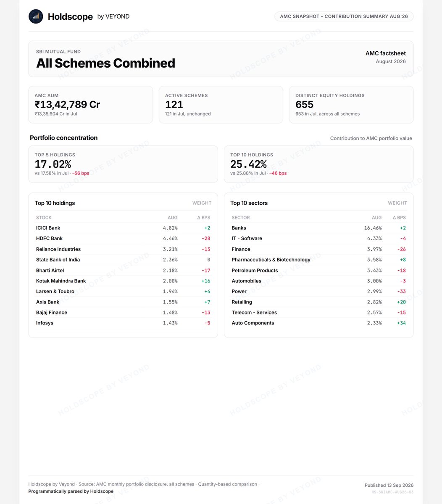Click the 'August 2026' date text
The image size is (442, 504).
pyautogui.click(x=391, y=61)
